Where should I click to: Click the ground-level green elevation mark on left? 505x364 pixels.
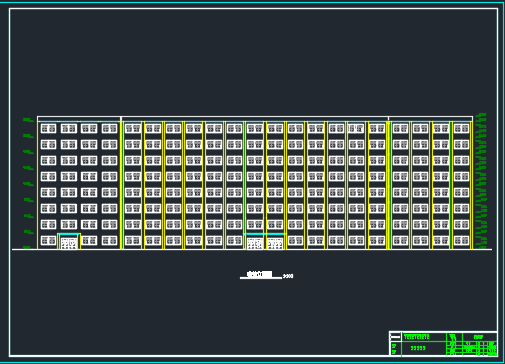(x=26, y=247)
